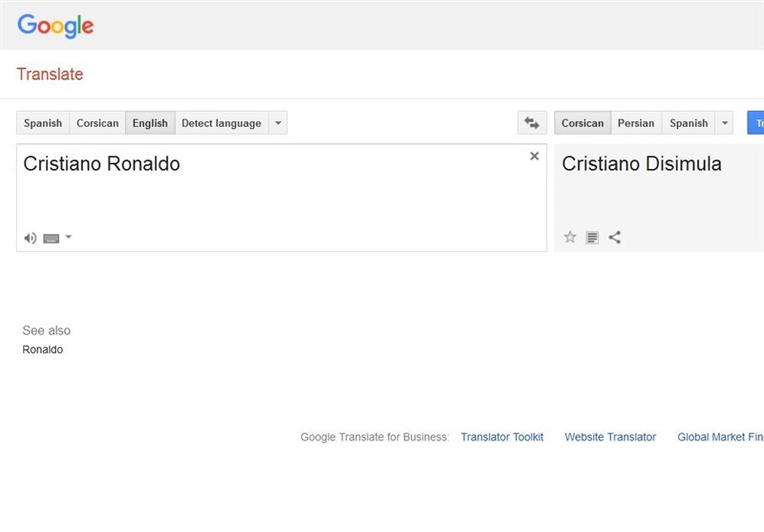Screen dimensions: 764x532
Task: Open the Translator Toolkit link
Action: click(501, 437)
